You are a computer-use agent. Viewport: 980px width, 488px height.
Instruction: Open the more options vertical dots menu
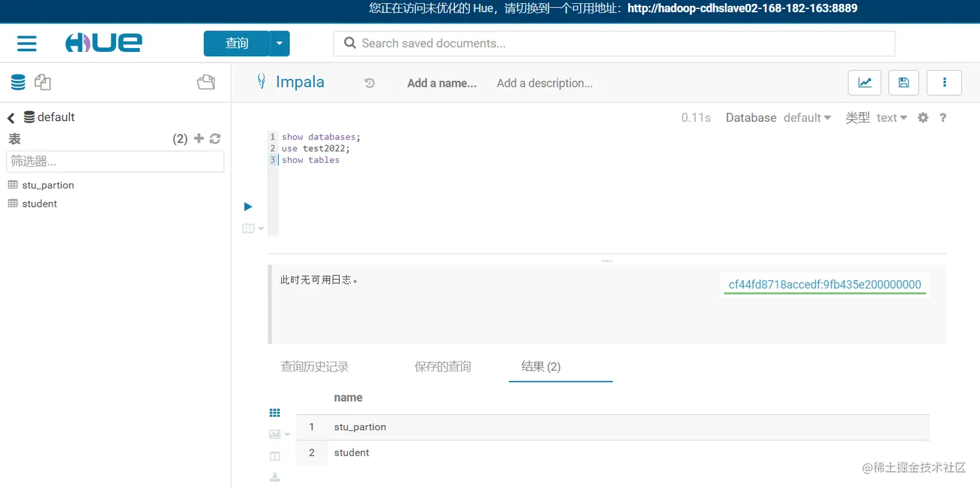tap(944, 82)
